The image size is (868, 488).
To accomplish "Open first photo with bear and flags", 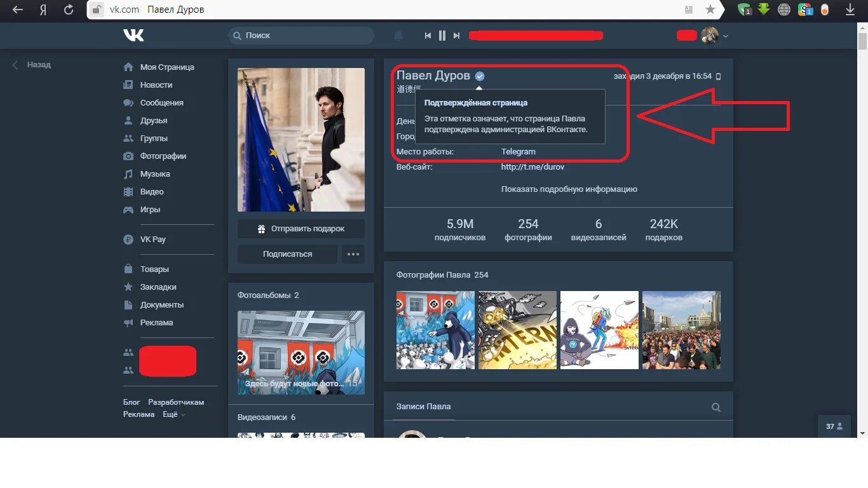I will 435,330.
